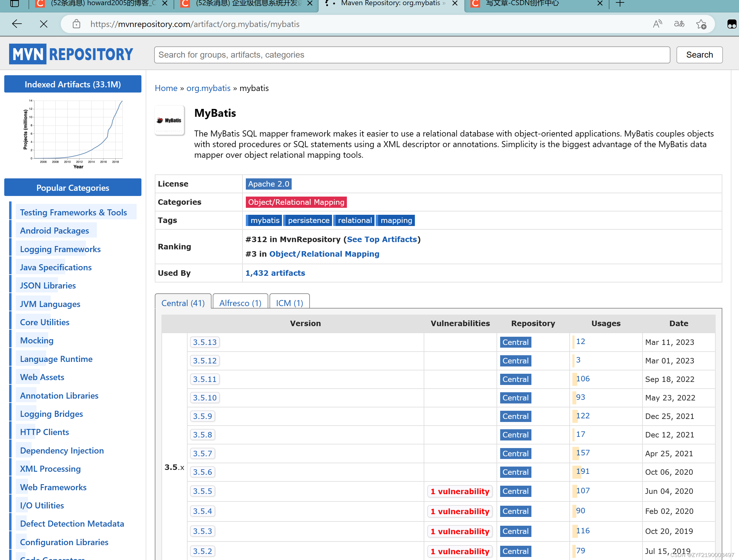Stop page loading with X icon
Screen dimensions: 739x560
click(x=43, y=24)
